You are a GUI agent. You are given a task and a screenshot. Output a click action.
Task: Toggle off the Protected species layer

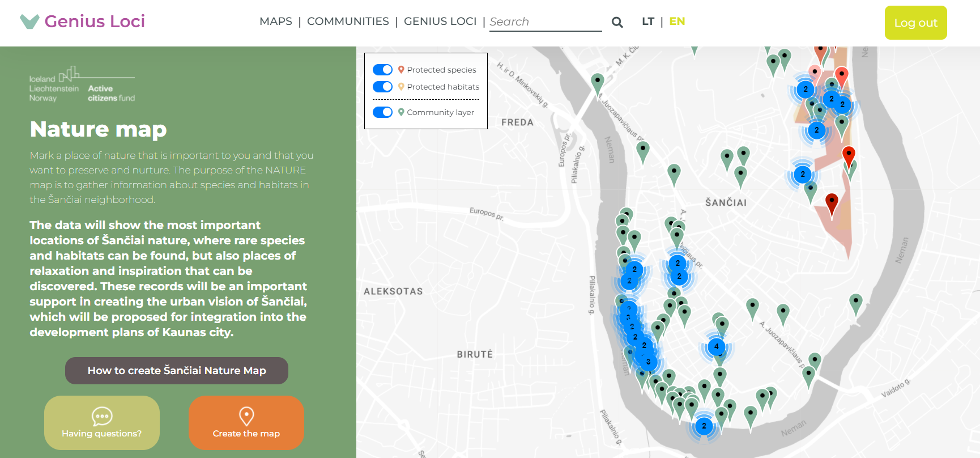point(382,70)
